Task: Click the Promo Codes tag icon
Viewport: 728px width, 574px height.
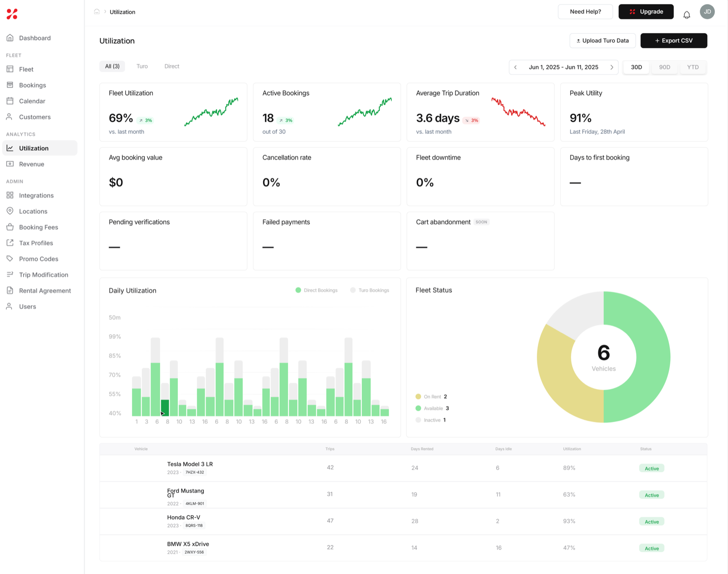Action: tap(10, 259)
